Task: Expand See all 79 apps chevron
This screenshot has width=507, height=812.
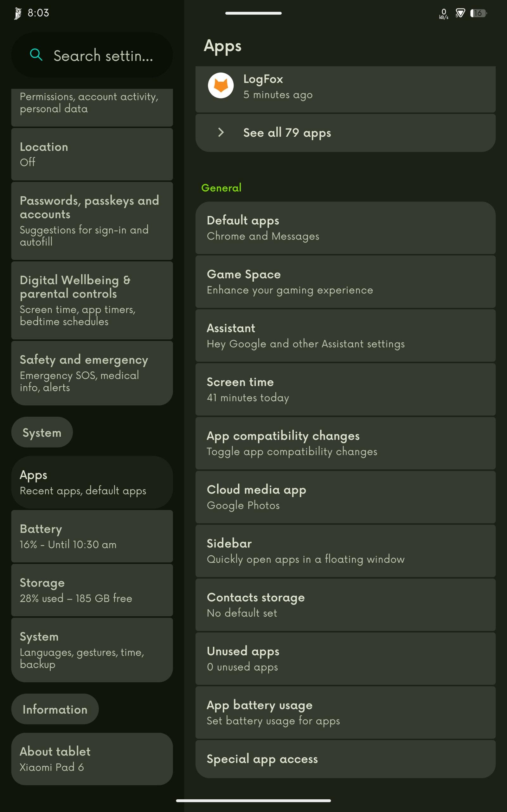Action: pos(221,132)
